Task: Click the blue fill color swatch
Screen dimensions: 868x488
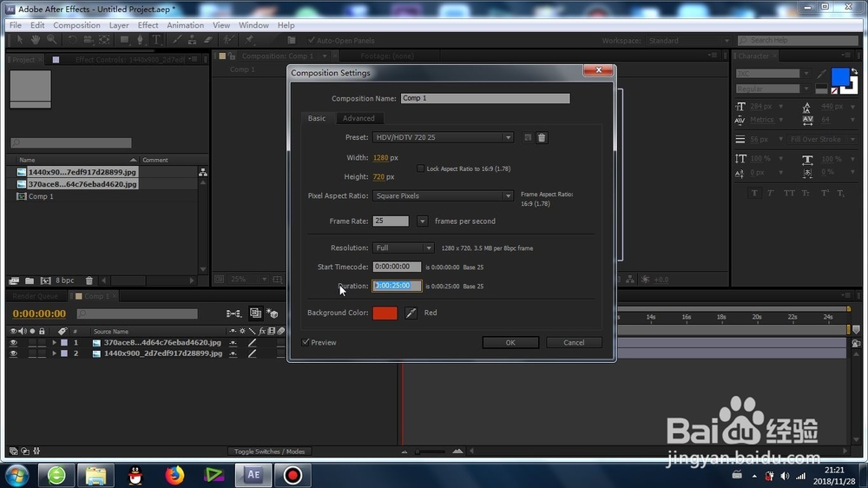Action: [839, 77]
